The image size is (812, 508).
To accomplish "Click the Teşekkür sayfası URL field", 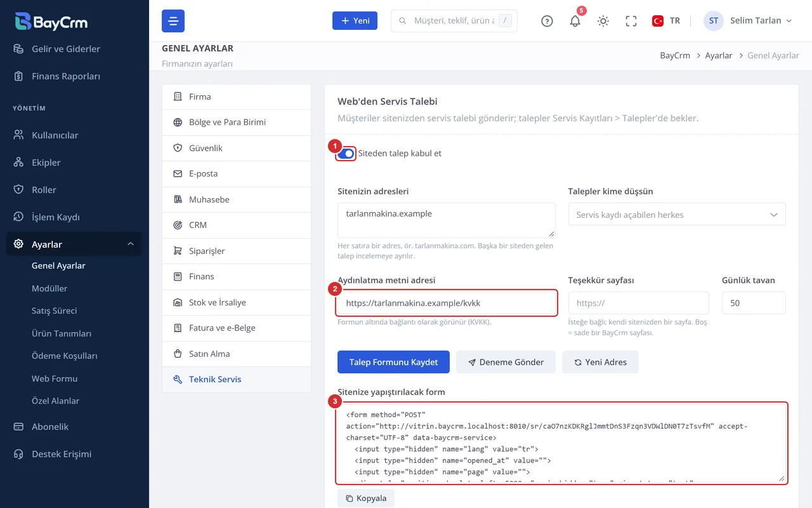I will point(638,303).
